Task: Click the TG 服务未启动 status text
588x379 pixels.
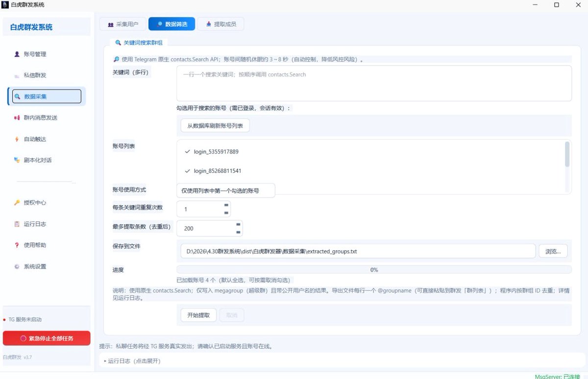Action: [25, 319]
